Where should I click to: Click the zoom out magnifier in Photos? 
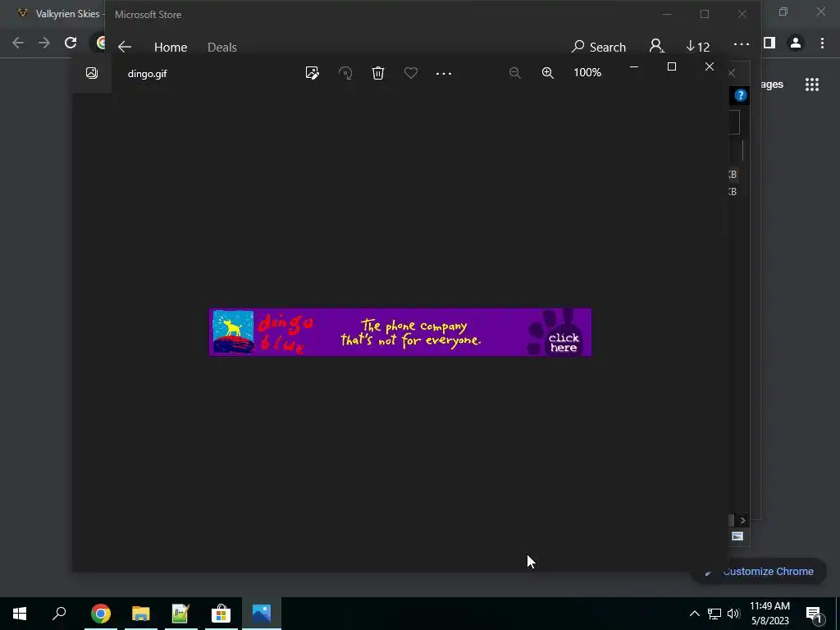[515, 73]
